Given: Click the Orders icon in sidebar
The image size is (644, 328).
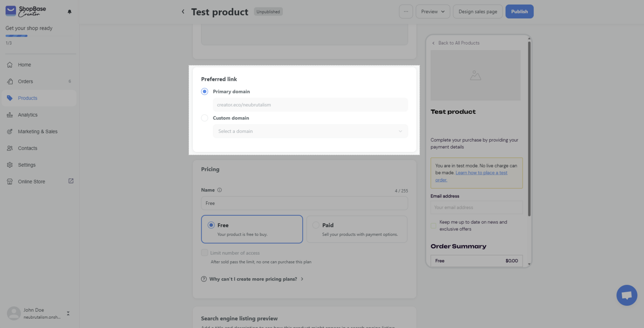Looking at the screenshot, I should pyautogui.click(x=10, y=81).
